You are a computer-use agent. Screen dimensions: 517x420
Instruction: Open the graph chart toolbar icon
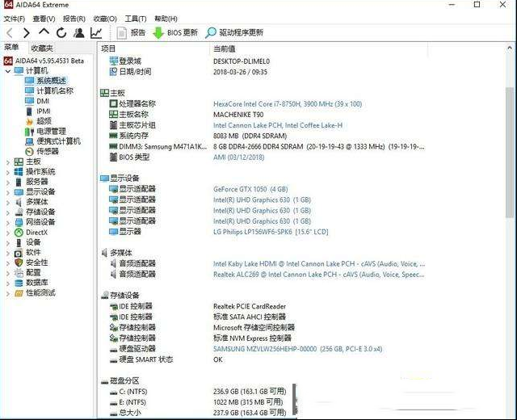click(96, 32)
